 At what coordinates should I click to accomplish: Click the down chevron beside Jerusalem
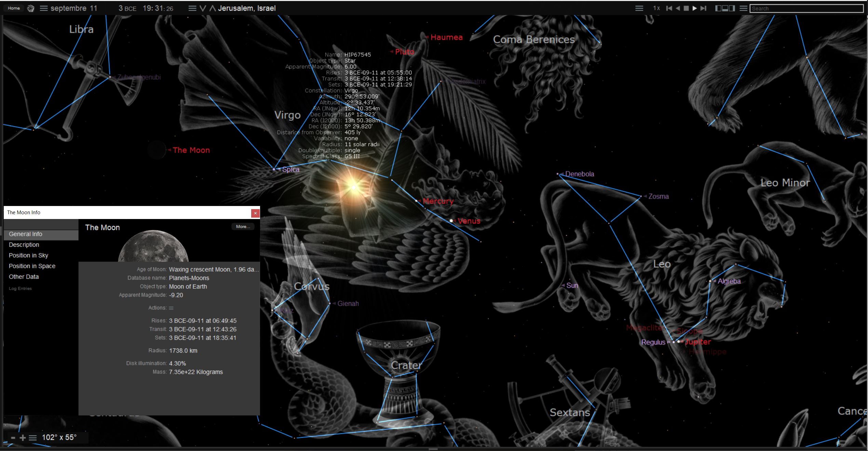(203, 8)
